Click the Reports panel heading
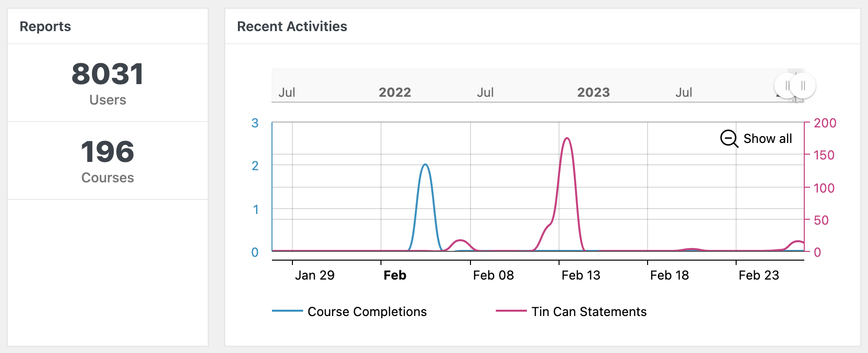 tap(45, 26)
